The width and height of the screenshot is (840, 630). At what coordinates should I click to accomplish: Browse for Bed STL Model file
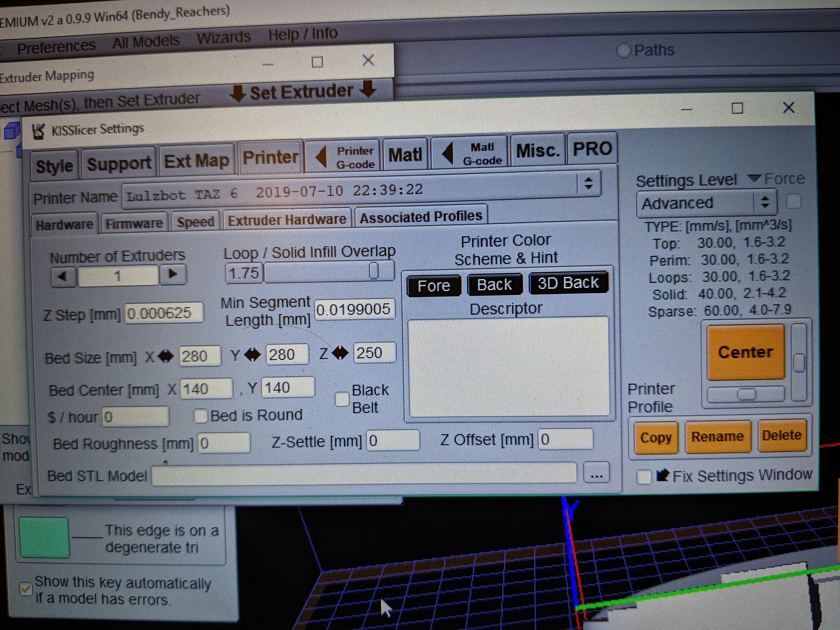coord(596,472)
